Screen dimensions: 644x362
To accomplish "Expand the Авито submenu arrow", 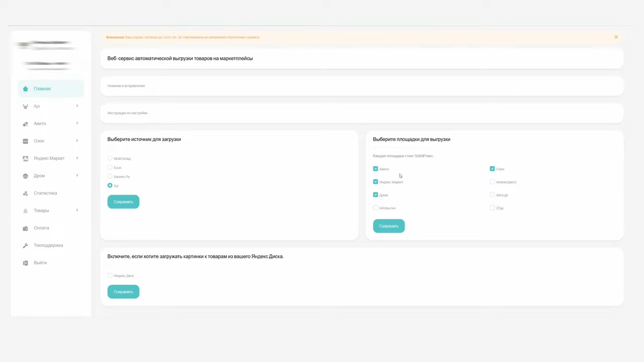I will click(x=77, y=123).
